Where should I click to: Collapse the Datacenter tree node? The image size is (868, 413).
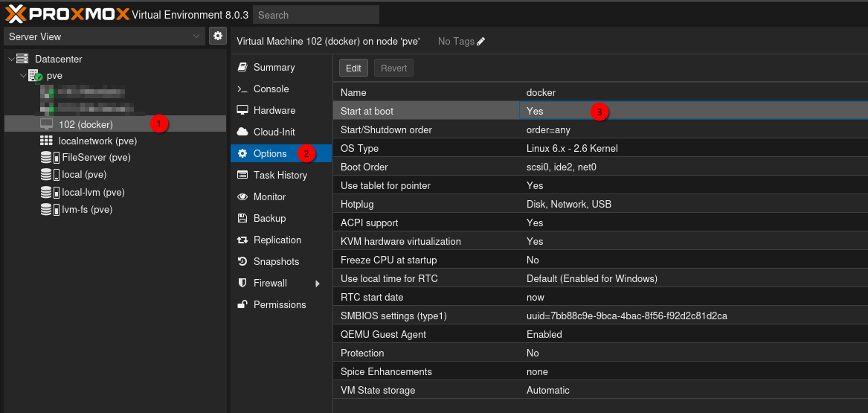click(10, 59)
